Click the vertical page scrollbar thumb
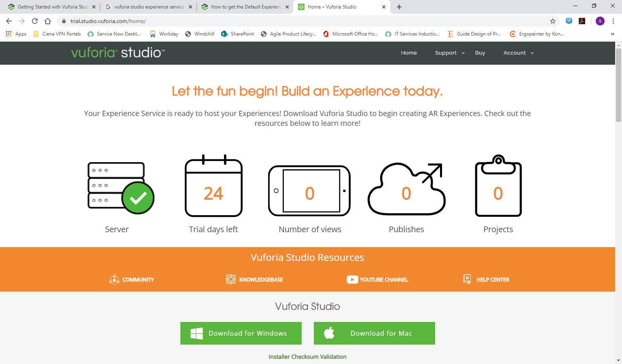This screenshot has width=622, height=364. pos(618,85)
